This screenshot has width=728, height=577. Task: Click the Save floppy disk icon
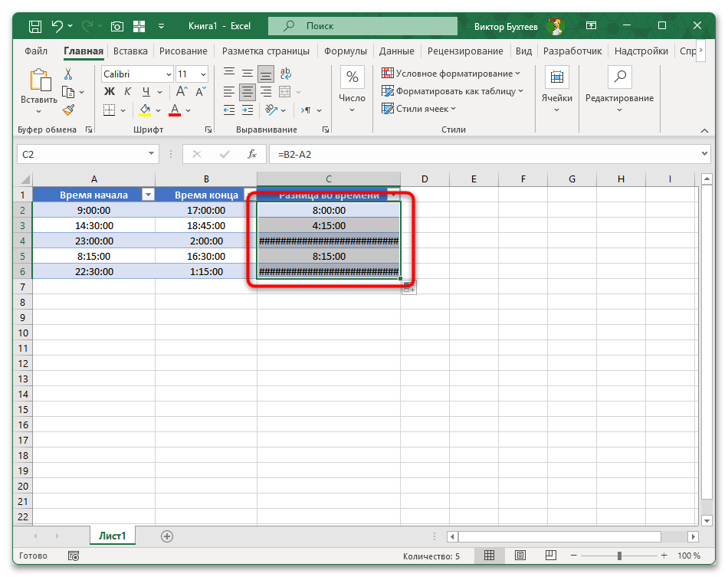(x=35, y=26)
